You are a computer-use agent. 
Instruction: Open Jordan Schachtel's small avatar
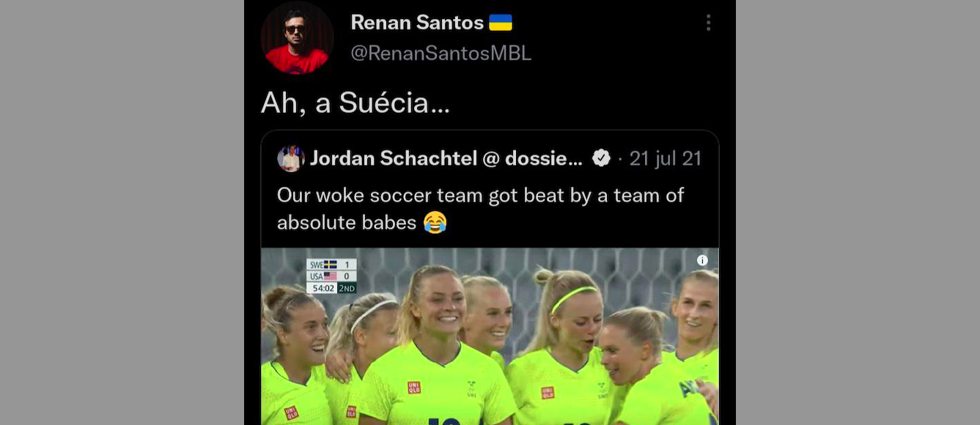click(291, 158)
